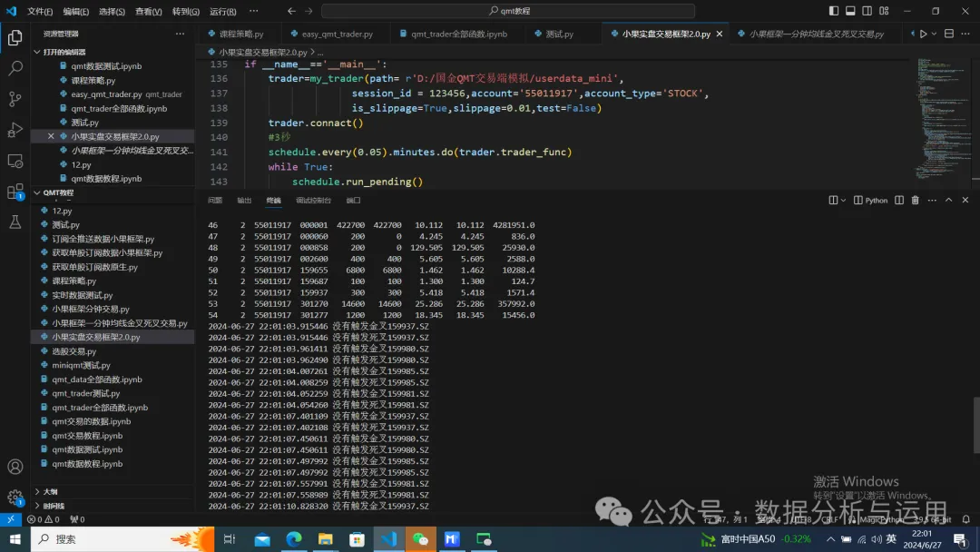
Task: Open qmt_data全部函数.ipynb in file tree
Action: point(97,379)
